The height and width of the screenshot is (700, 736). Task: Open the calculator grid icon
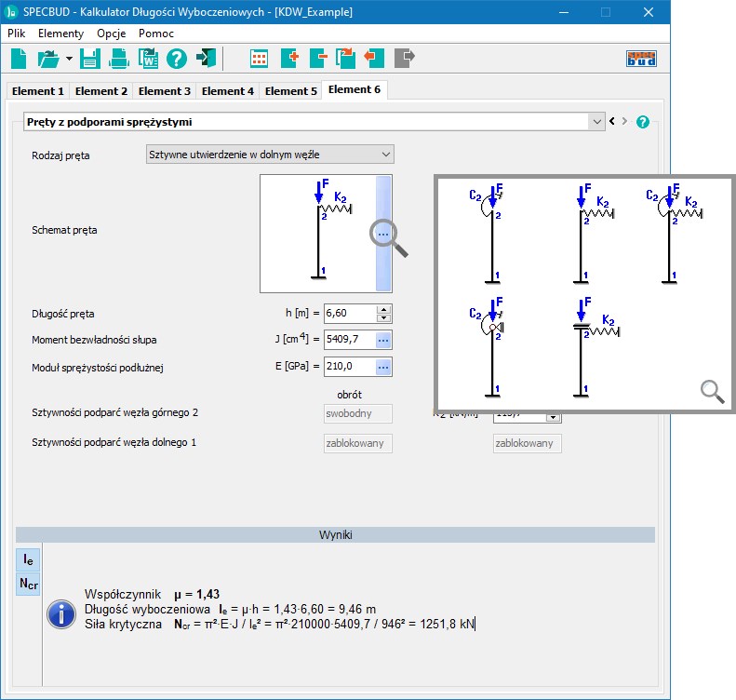point(260,59)
